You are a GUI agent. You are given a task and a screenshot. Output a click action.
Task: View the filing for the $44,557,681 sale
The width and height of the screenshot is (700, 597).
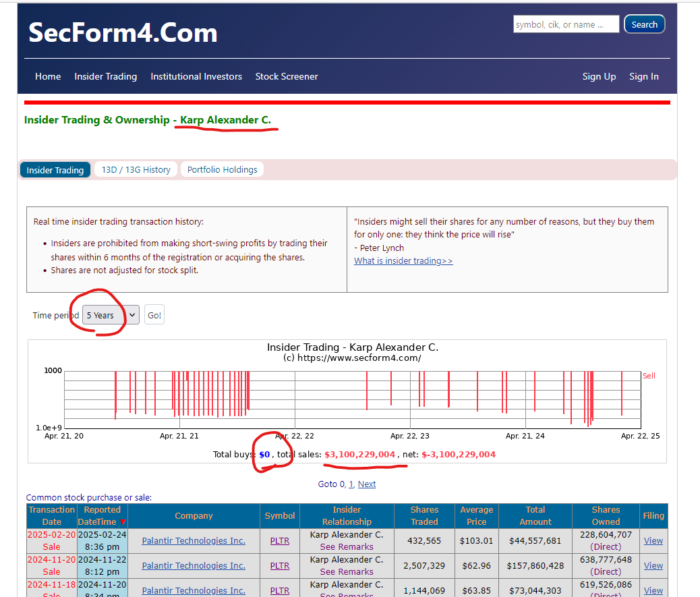(653, 541)
